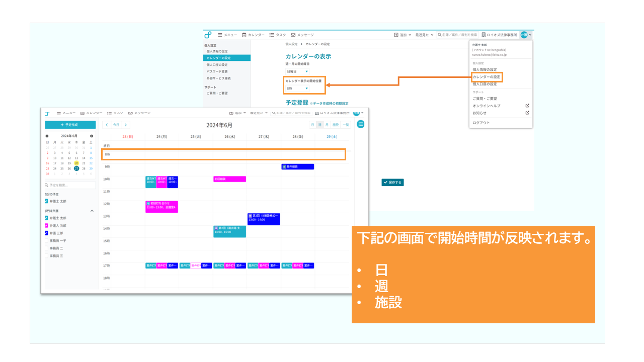Screen dimensions: 644x362
Task: Focus the 予定を検索 search field
Action: (70, 186)
